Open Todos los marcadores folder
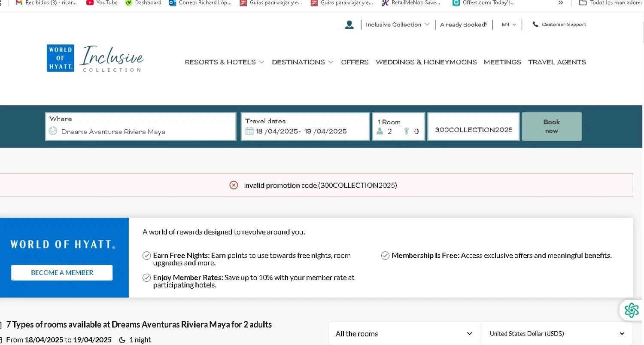 pos(611,3)
